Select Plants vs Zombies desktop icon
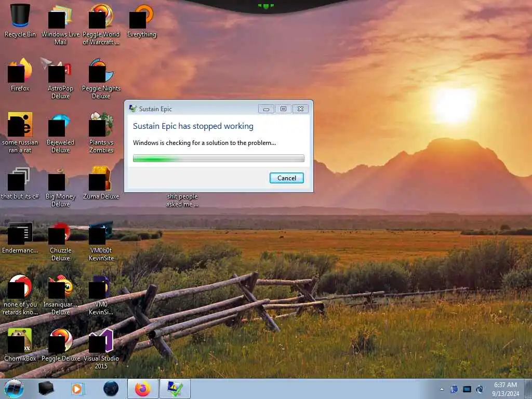Image resolution: width=532 pixels, height=399 pixels. tap(101, 132)
